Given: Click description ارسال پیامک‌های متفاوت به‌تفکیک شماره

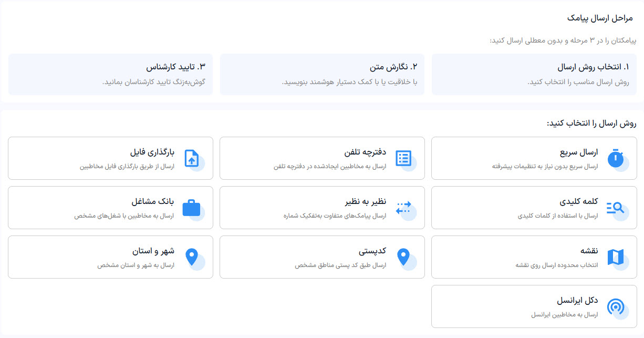Looking at the screenshot, I should coord(335,216).
